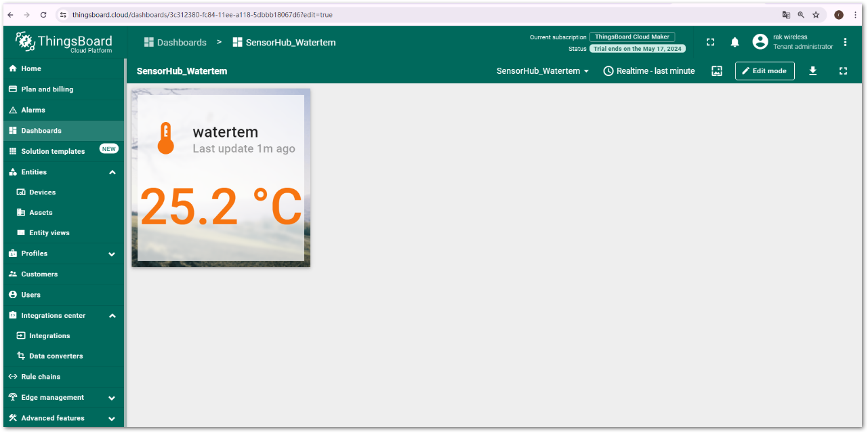Image resolution: width=868 pixels, height=433 pixels.
Task: Expand the Profiles section chevron
Action: (x=112, y=254)
